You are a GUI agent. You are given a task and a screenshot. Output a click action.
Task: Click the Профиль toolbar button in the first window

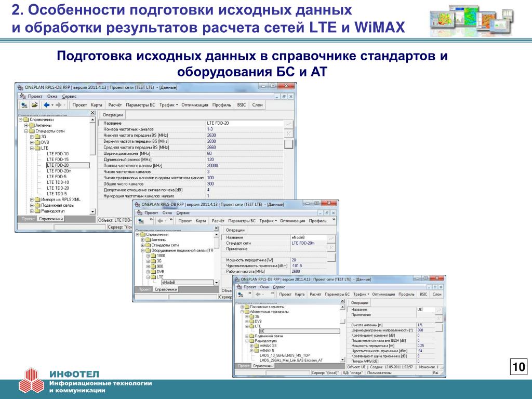tap(221, 105)
